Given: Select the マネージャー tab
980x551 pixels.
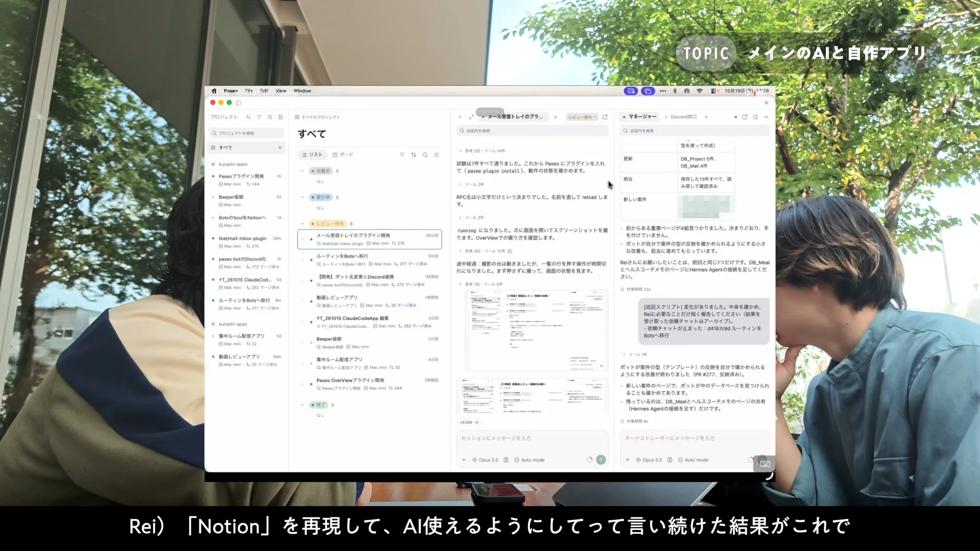Looking at the screenshot, I should point(640,117).
